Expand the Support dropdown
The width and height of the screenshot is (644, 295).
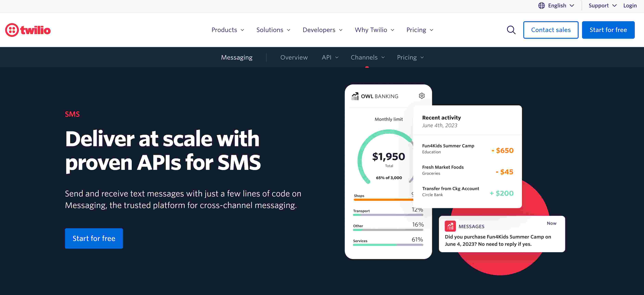coord(603,5)
